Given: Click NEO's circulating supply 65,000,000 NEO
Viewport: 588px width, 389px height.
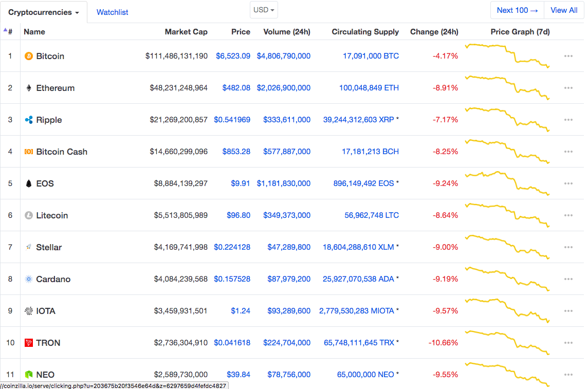Looking at the screenshot, I should click(365, 375).
